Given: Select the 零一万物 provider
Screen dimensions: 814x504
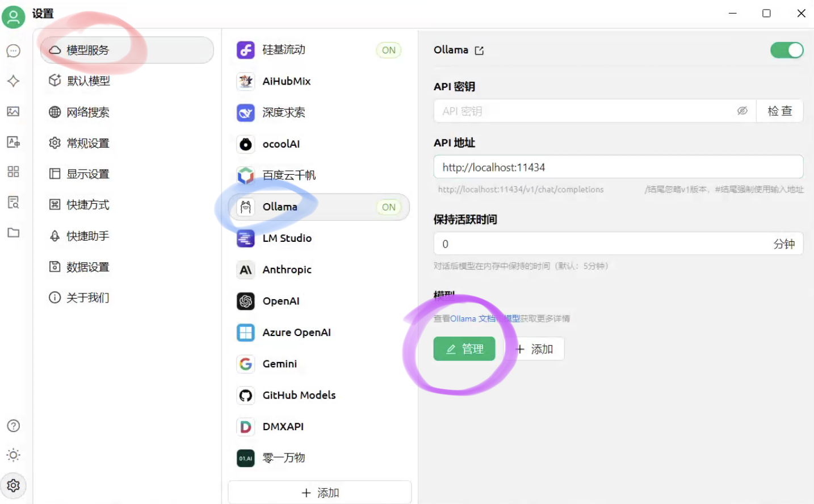Looking at the screenshot, I should [x=319, y=457].
